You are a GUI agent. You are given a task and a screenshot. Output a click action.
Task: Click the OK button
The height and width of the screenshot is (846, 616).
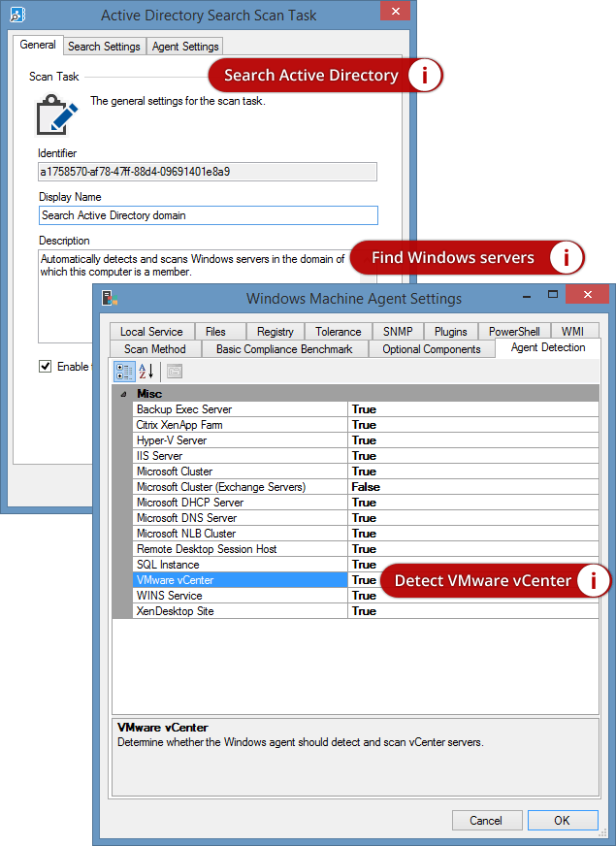pyautogui.click(x=562, y=820)
